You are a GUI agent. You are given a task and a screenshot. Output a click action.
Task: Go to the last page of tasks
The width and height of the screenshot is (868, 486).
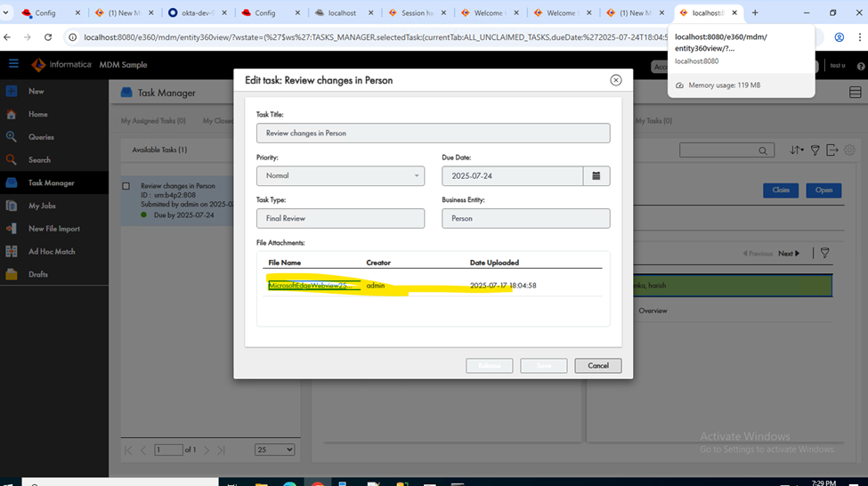tap(221, 450)
